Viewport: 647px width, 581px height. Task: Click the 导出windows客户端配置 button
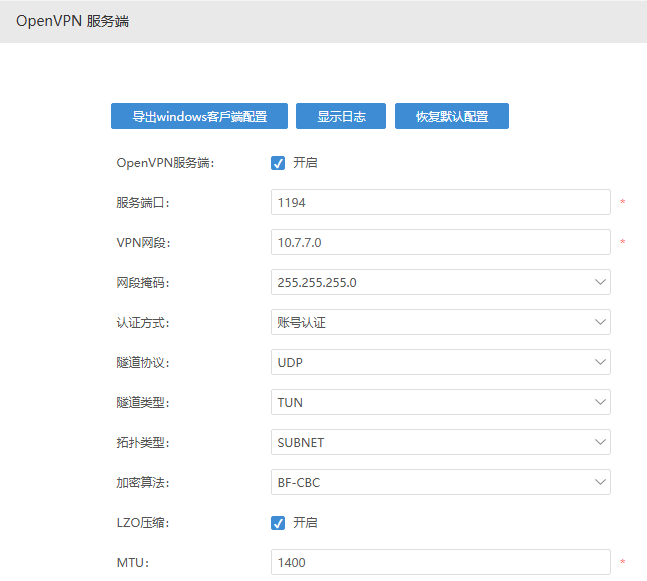click(x=199, y=116)
